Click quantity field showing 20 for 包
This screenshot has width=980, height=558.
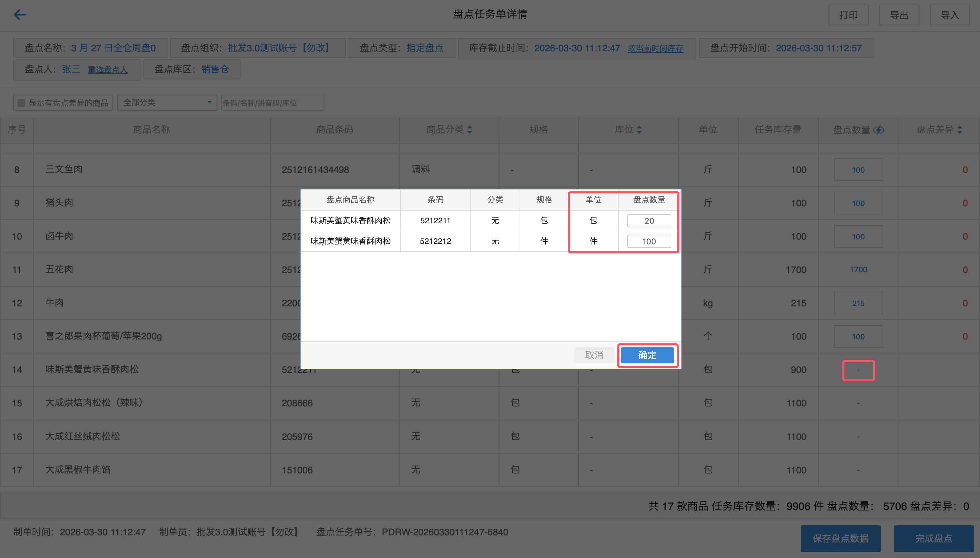[x=649, y=221]
